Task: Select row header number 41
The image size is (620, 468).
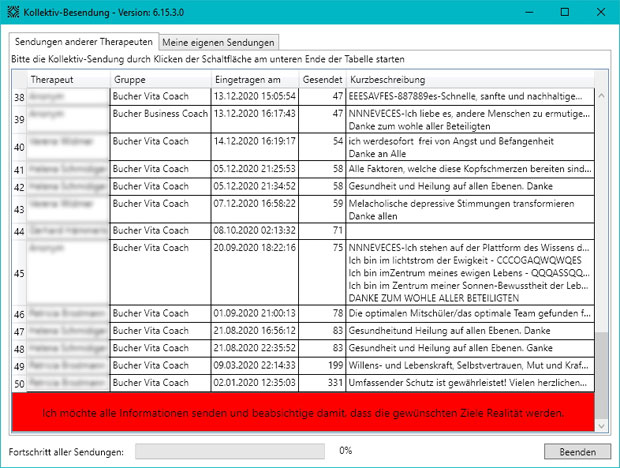Action: click(x=19, y=170)
